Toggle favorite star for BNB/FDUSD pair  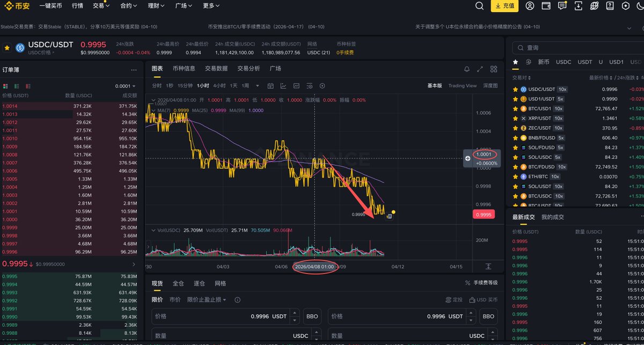[x=516, y=138]
